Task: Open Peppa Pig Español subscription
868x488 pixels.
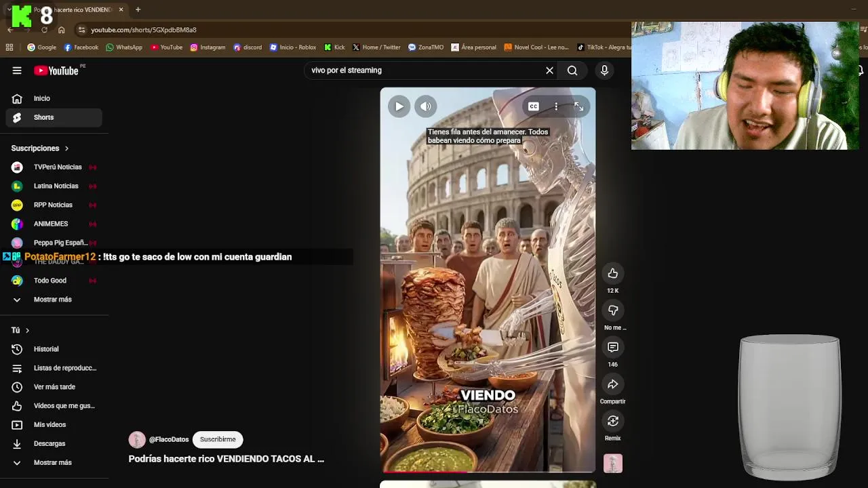Action: [54, 243]
